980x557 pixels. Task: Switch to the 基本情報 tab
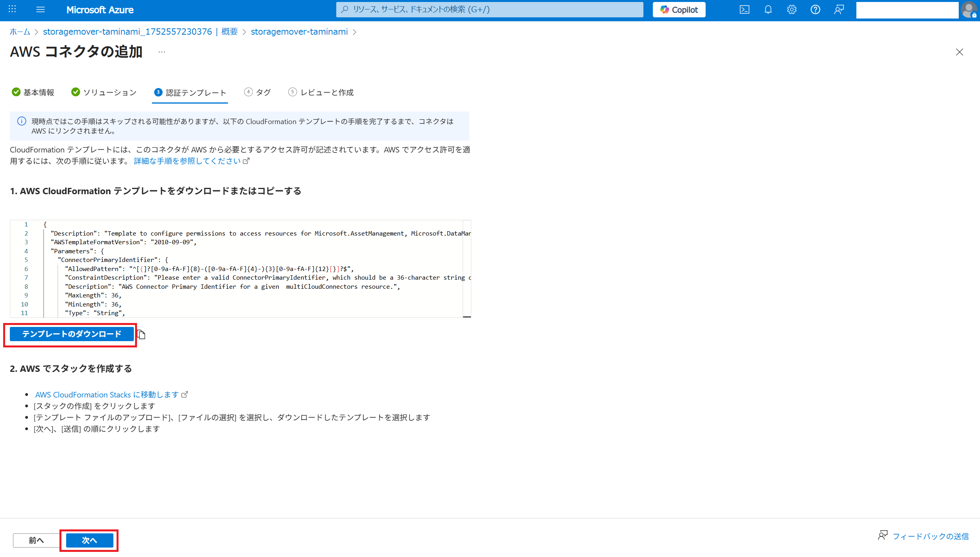pos(33,92)
